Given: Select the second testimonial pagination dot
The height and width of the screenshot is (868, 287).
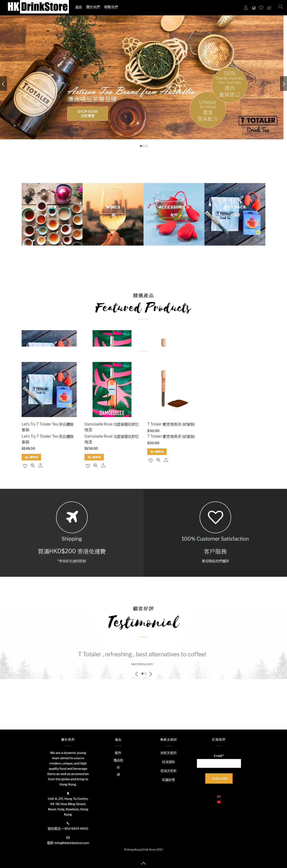Looking at the screenshot, I should 145,674.
